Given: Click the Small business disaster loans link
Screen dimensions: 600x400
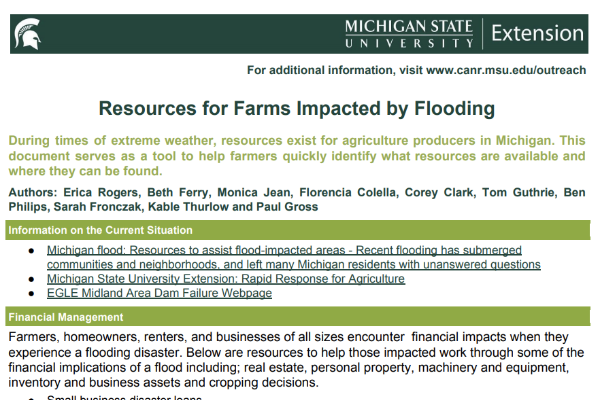Looking at the screenshot, I should click(124, 397).
